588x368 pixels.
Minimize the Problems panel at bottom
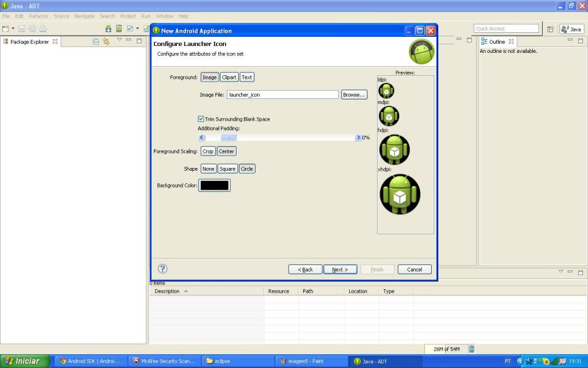click(x=570, y=271)
